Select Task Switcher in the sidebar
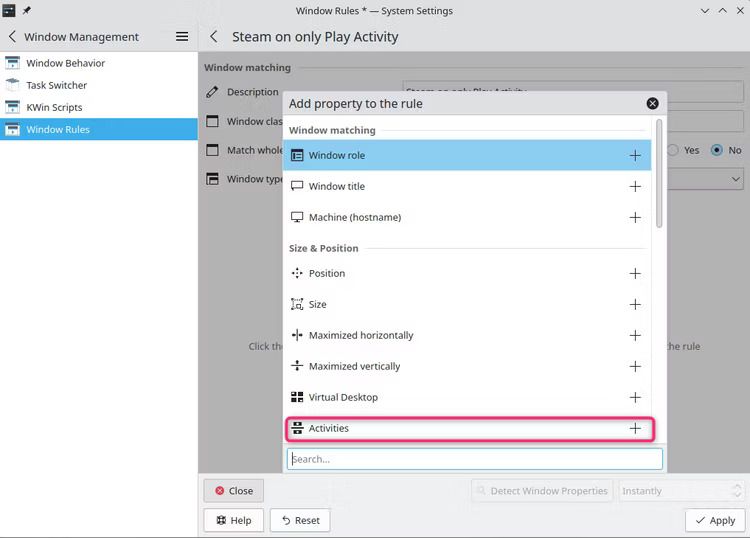Image resolution: width=750 pixels, height=538 pixels. (99, 85)
